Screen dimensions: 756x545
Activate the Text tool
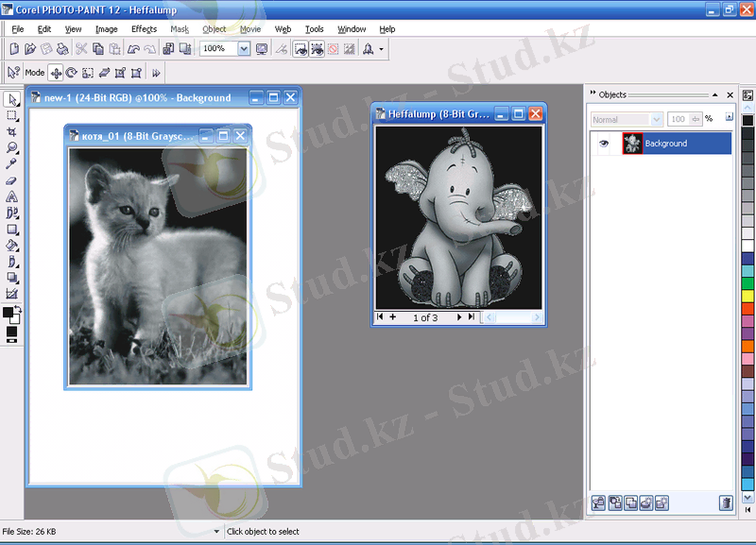point(12,196)
